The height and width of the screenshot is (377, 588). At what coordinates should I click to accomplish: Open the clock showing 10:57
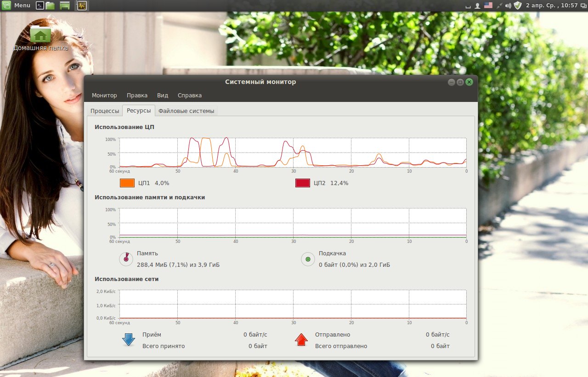552,6
